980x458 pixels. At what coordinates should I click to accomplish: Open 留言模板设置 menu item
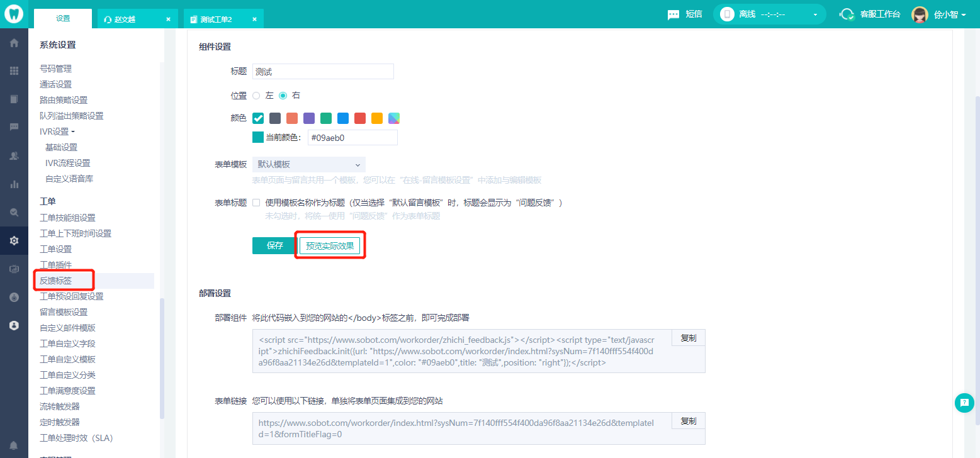click(x=64, y=312)
